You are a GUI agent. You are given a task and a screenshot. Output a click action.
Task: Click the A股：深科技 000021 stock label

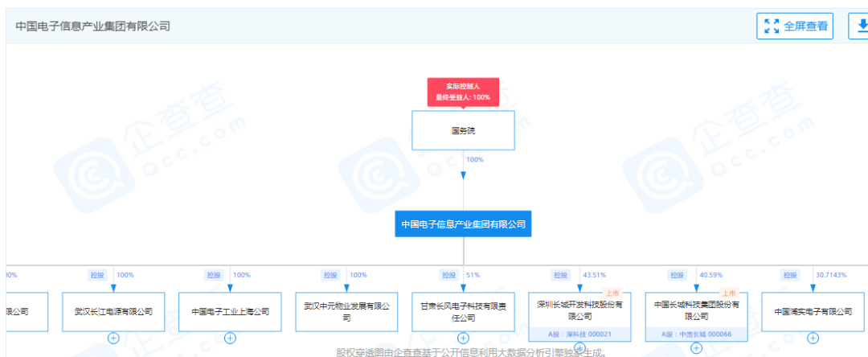pyautogui.click(x=579, y=334)
